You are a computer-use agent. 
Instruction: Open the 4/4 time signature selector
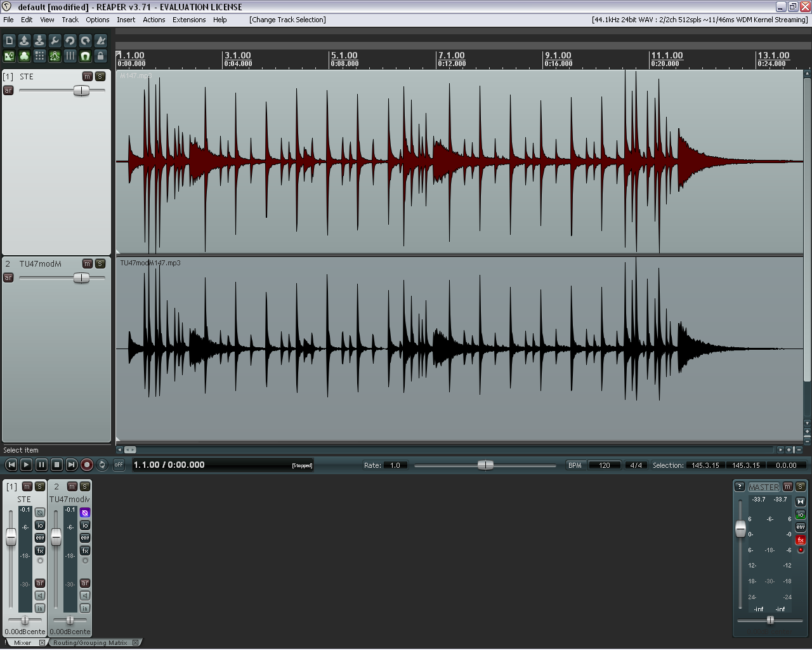(636, 465)
